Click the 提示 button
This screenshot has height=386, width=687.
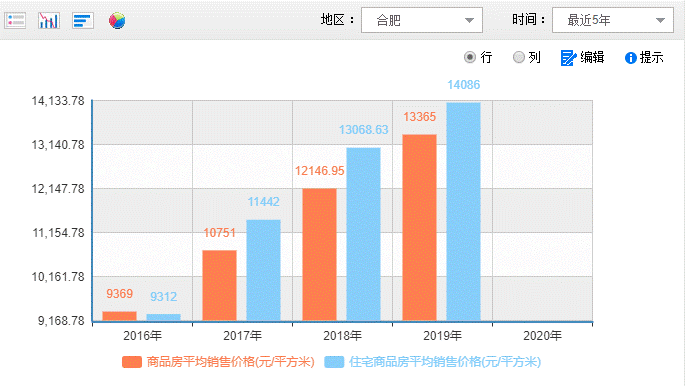(x=644, y=57)
